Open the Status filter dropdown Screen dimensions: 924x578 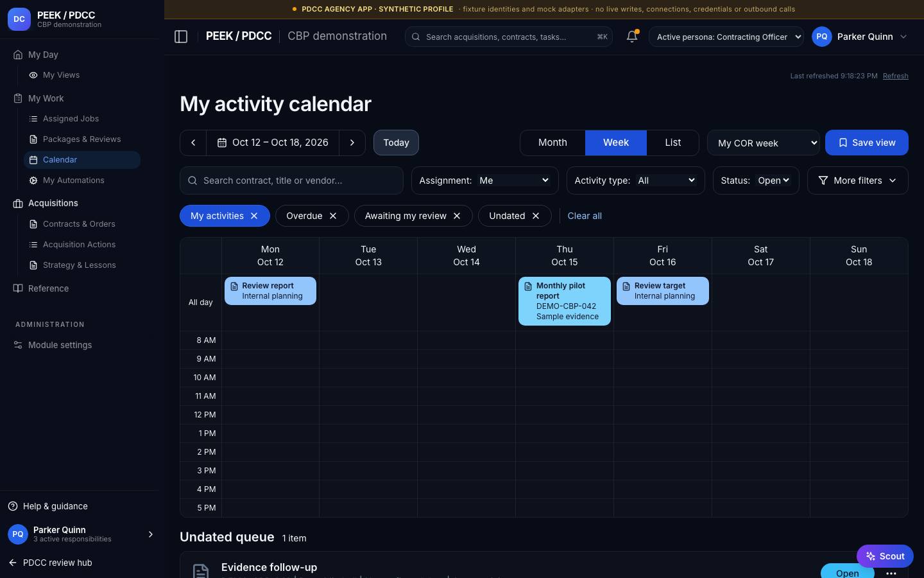tap(755, 180)
